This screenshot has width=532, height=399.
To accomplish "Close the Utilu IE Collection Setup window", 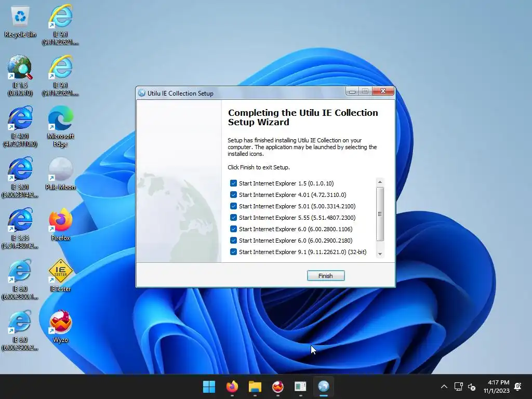I will coord(383,91).
